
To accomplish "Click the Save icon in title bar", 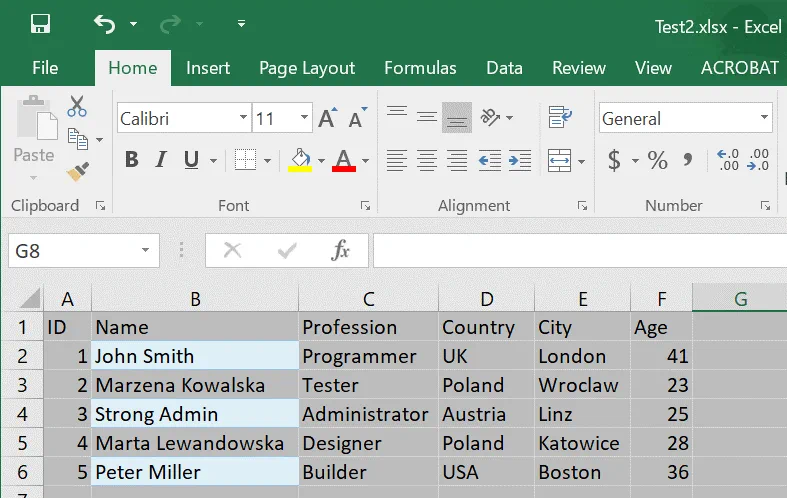I will pyautogui.click(x=40, y=24).
